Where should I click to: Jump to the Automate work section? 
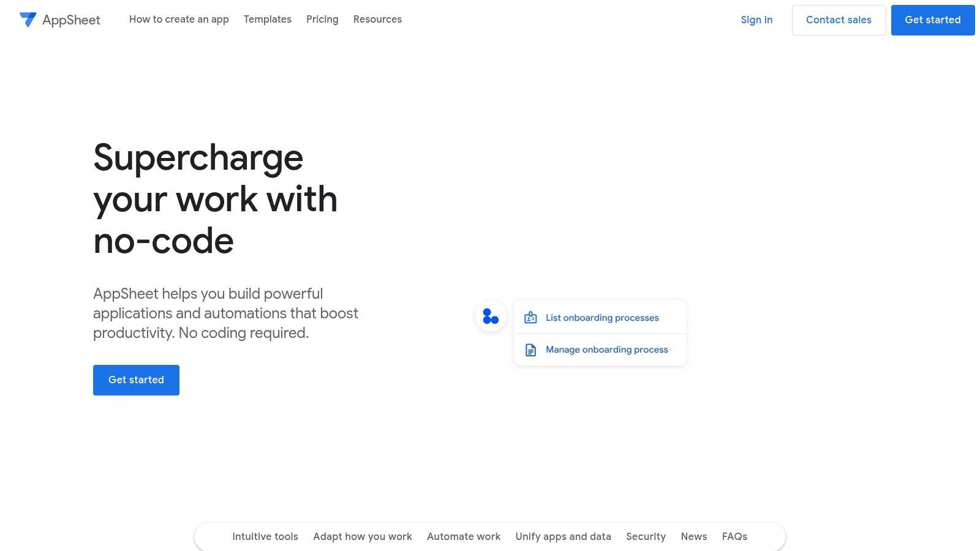pos(464,537)
